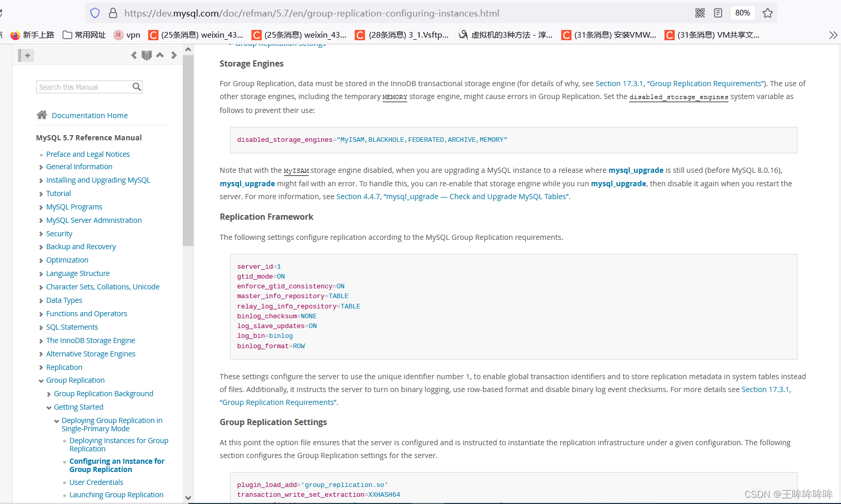Go to the next manual page
The image size is (841, 504).
coord(174,55)
